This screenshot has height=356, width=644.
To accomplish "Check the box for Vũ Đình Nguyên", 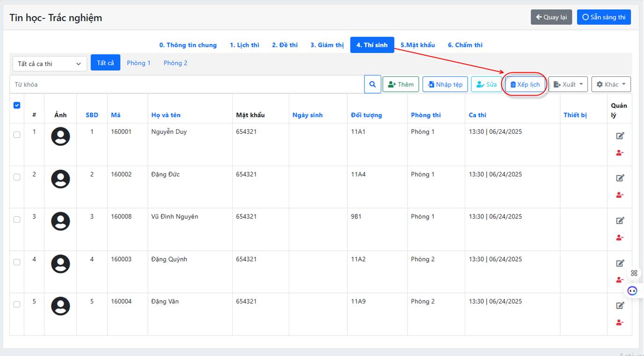I will pyautogui.click(x=17, y=219).
